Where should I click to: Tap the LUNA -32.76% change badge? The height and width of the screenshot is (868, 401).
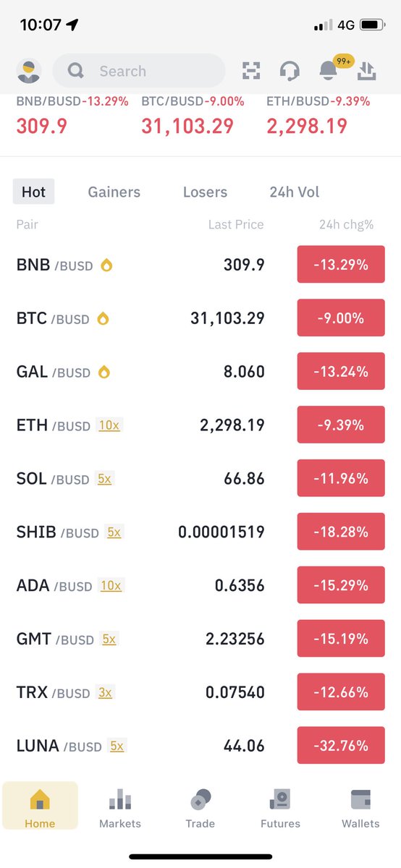[x=341, y=746]
